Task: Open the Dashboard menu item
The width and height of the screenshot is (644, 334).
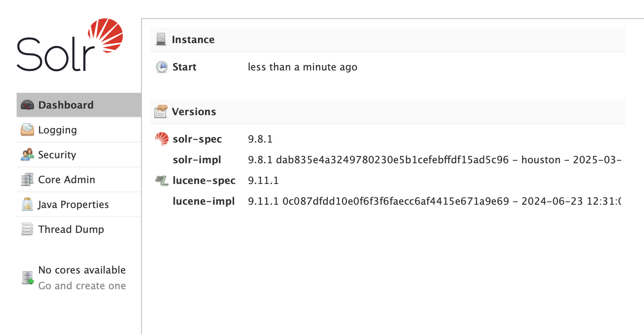Action: [x=79, y=105]
